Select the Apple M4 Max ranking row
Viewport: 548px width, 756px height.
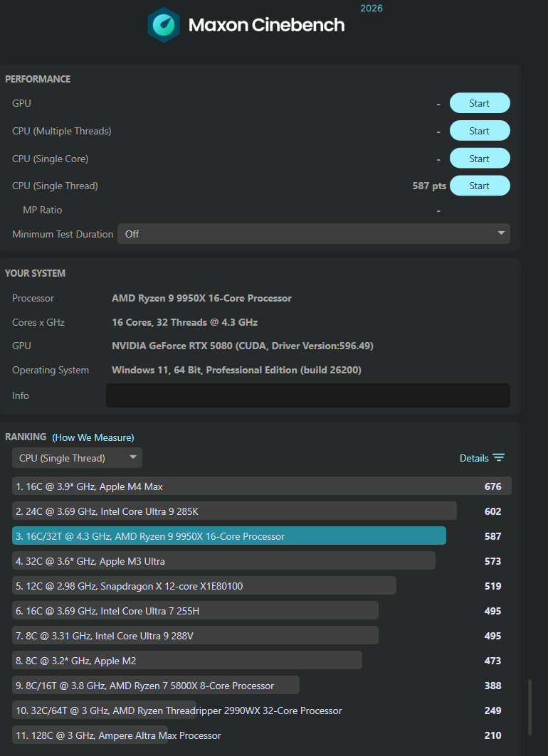[x=262, y=486]
